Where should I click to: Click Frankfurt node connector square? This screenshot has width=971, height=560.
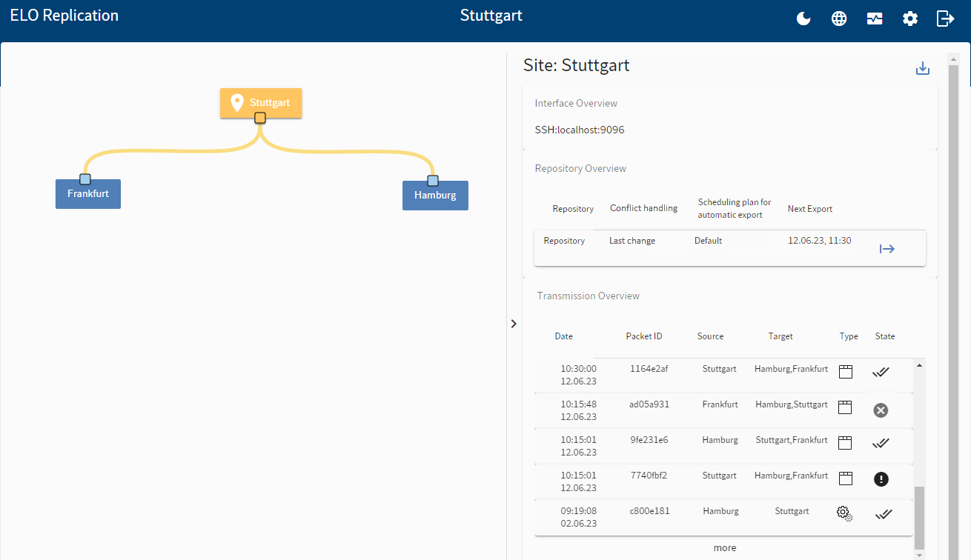click(x=85, y=179)
